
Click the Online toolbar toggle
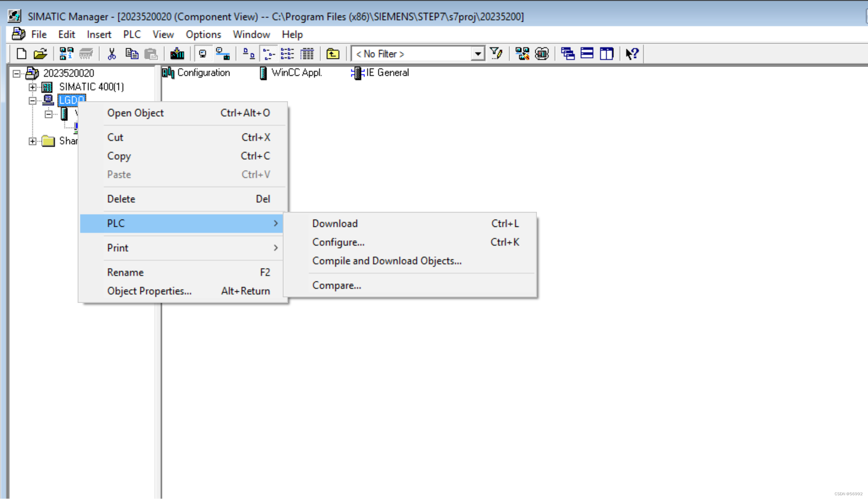point(223,53)
